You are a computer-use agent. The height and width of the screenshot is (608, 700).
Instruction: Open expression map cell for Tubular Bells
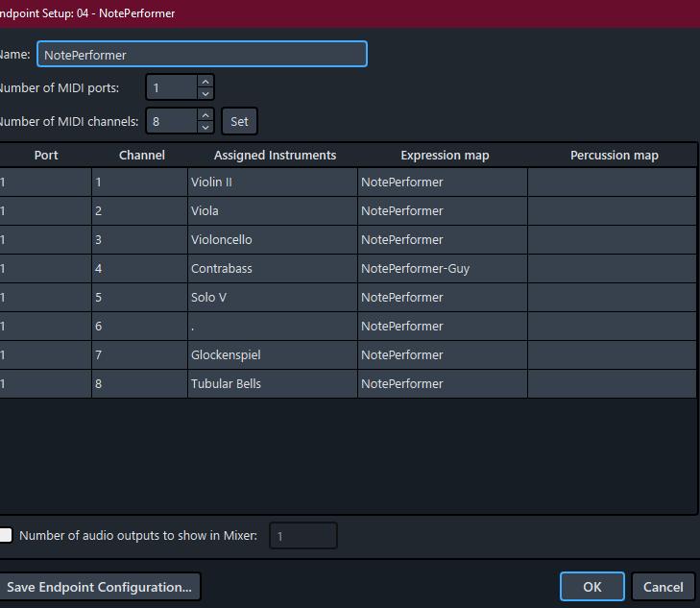(x=443, y=383)
